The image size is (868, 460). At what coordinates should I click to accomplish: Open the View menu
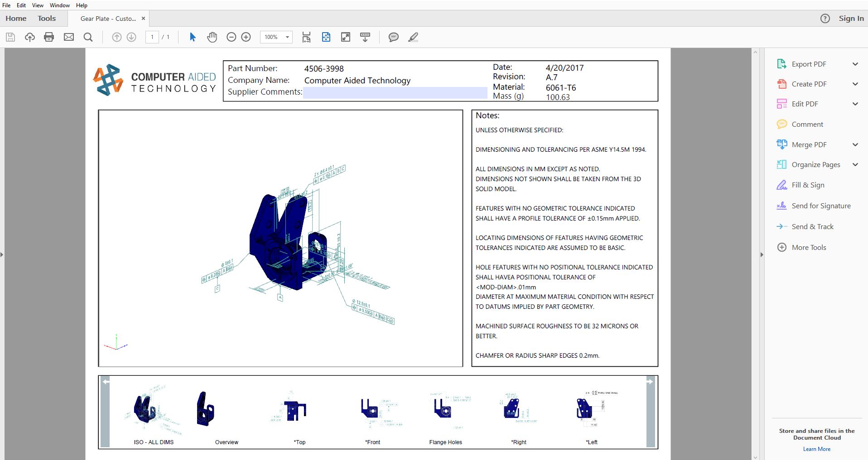(38, 5)
